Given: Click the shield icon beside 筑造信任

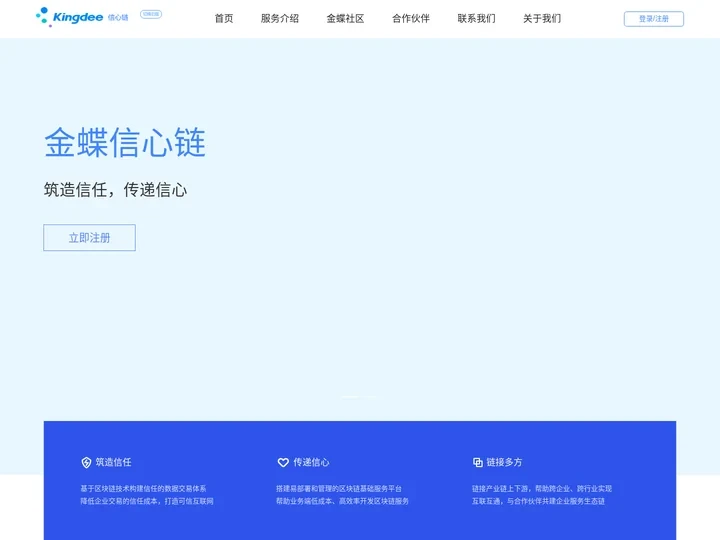Looking at the screenshot, I should 86,462.
